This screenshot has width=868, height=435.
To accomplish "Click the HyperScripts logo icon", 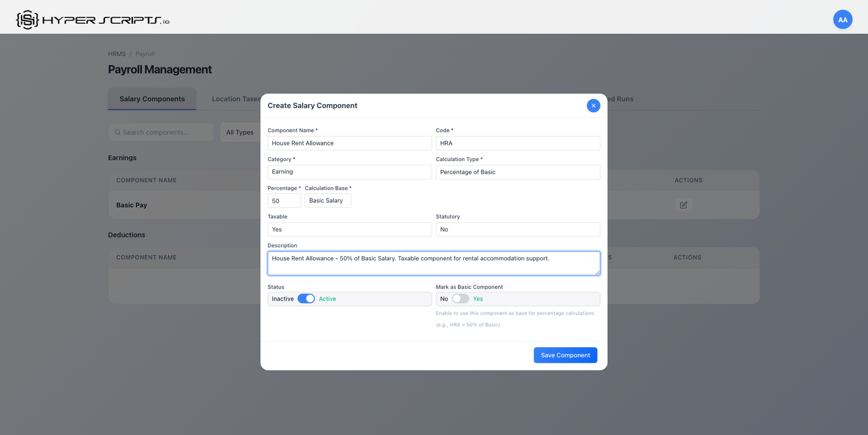I will click(27, 20).
